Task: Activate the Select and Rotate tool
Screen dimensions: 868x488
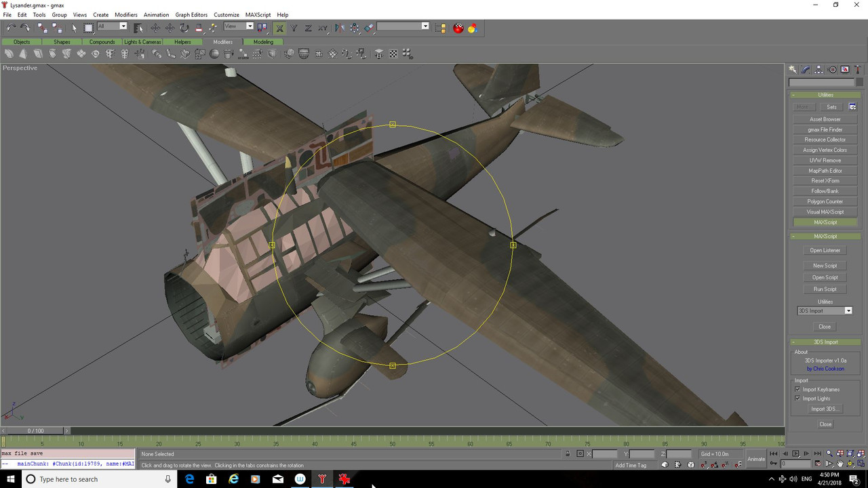Action: [184, 28]
